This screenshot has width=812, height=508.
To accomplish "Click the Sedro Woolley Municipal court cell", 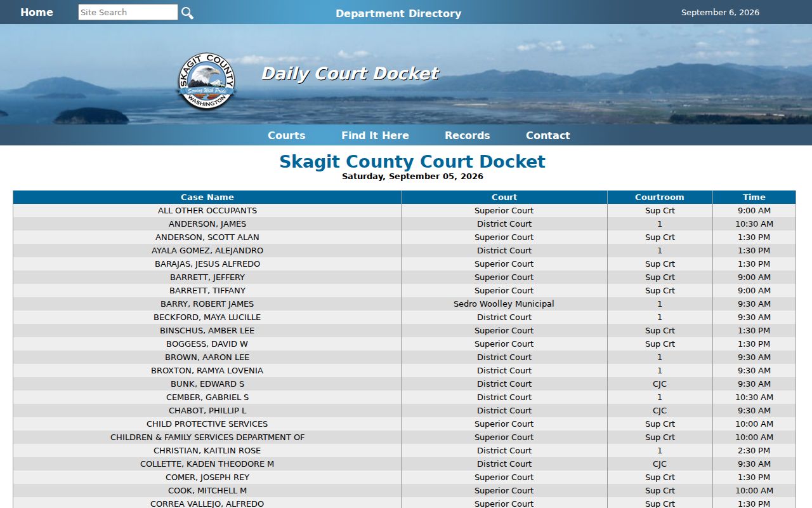I will [504, 304].
